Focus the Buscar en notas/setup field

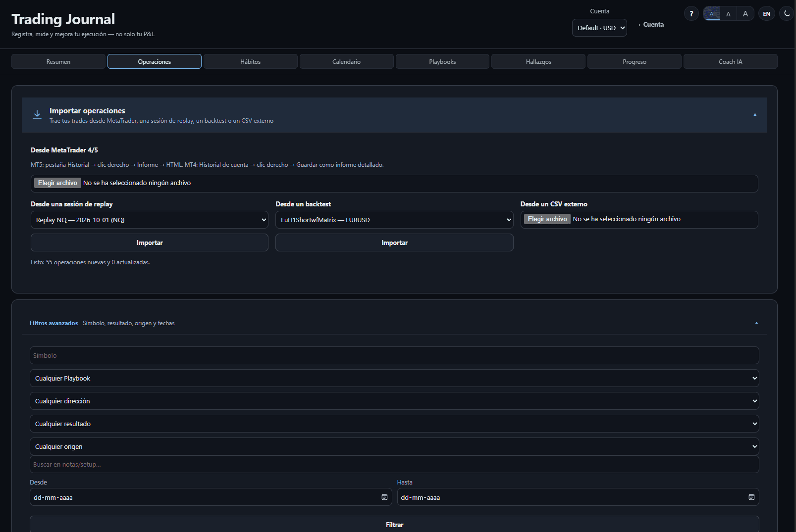(x=394, y=464)
